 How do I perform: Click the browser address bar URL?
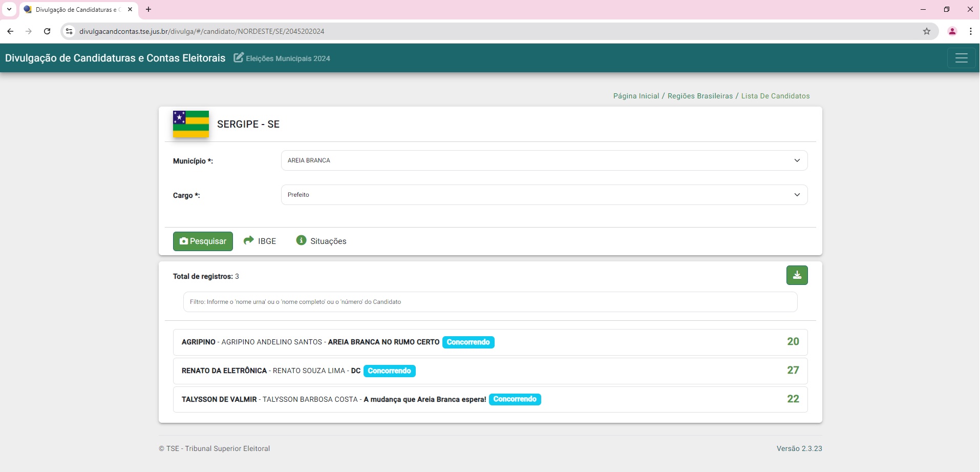pos(202,31)
